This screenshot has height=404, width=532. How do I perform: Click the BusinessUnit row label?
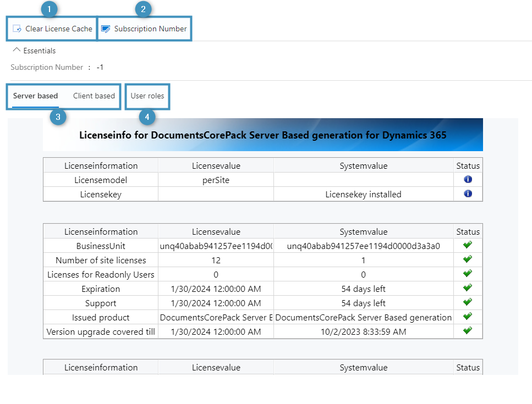click(x=101, y=246)
